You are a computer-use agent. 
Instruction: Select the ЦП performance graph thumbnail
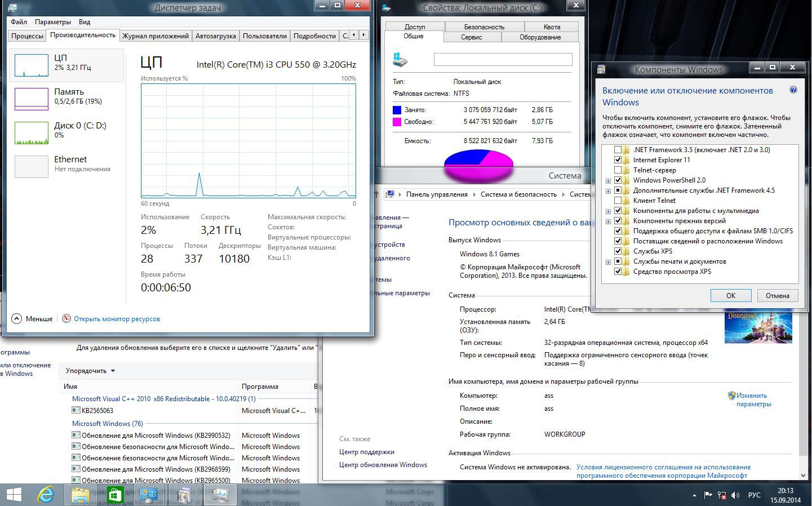[x=31, y=65]
